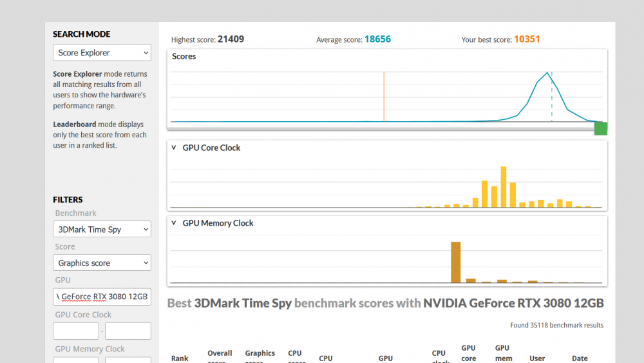Image resolution: width=644 pixels, height=363 pixels.
Task: Open the Search Mode dropdown
Action: [102, 53]
